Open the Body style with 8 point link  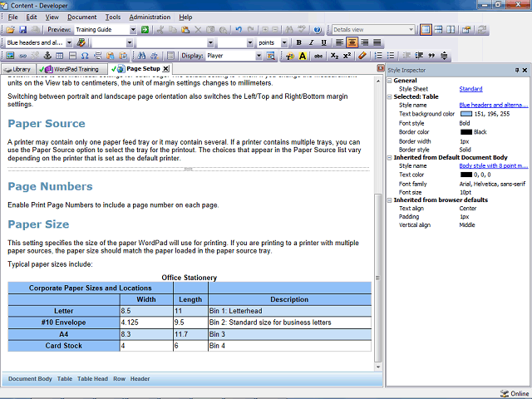point(493,166)
